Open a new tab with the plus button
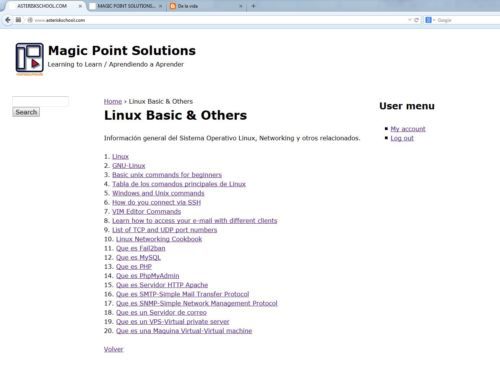Image resolution: width=500 pixels, height=390 pixels. point(253,6)
